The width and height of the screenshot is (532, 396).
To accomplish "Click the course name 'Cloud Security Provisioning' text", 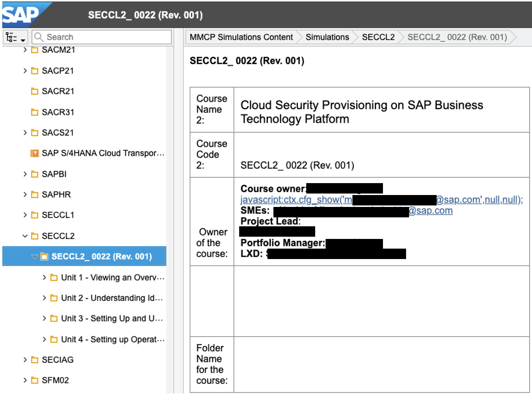I will [x=361, y=112].
